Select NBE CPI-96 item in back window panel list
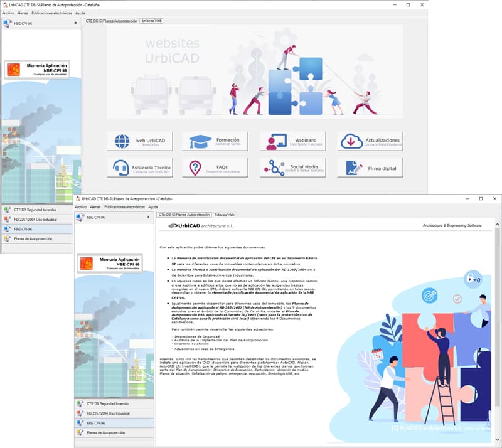 (37, 229)
